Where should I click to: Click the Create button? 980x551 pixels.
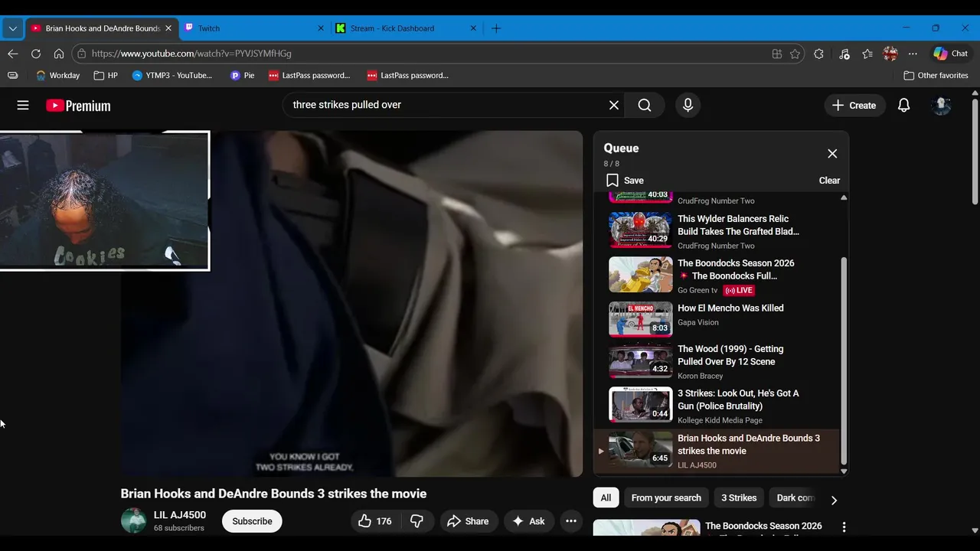[x=854, y=106]
